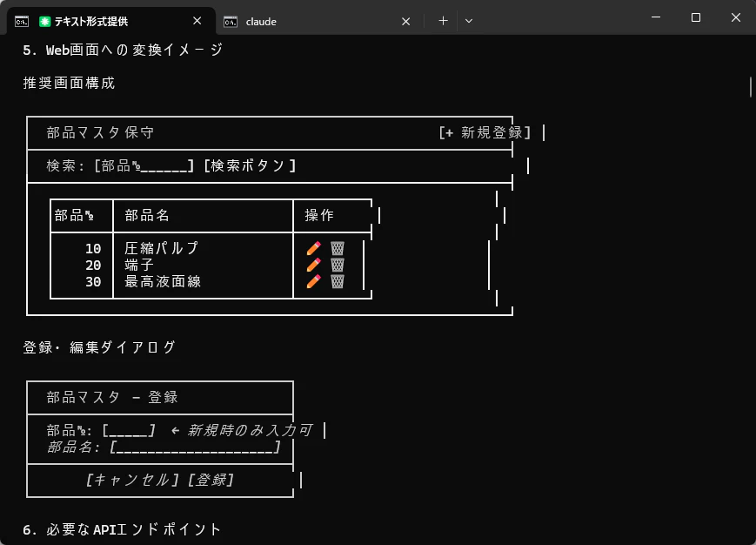Minimize the terminal window
The height and width of the screenshot is (545, 756).
tap(656, 17)
